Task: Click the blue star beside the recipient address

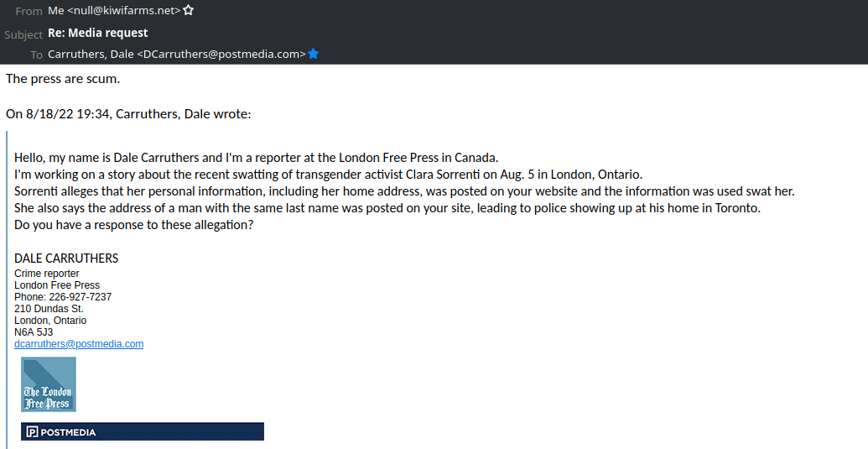Action: (x=314, y=55)
